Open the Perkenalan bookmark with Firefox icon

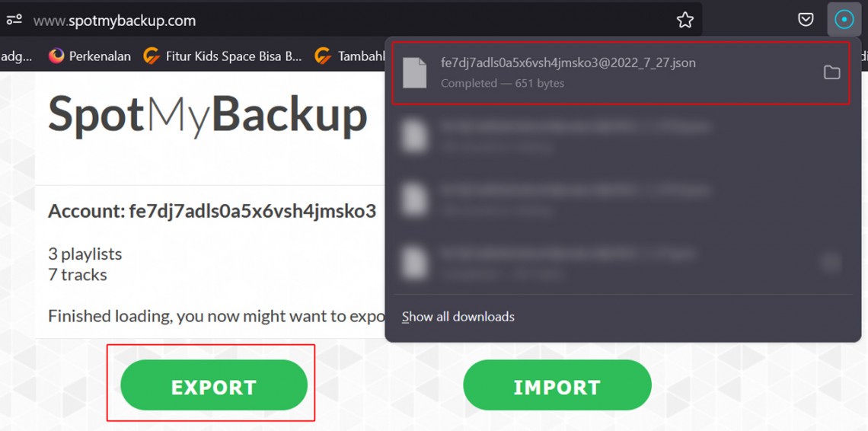pos(90,56)
